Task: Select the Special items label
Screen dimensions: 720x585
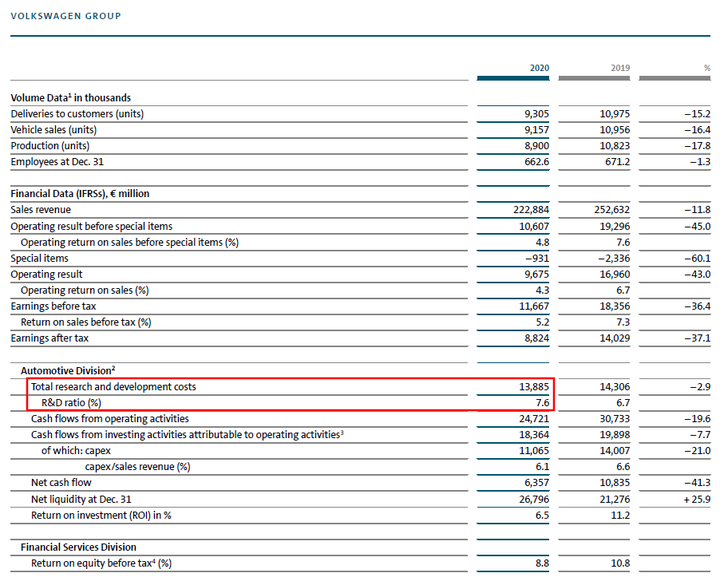Action: tap(39, 259)
